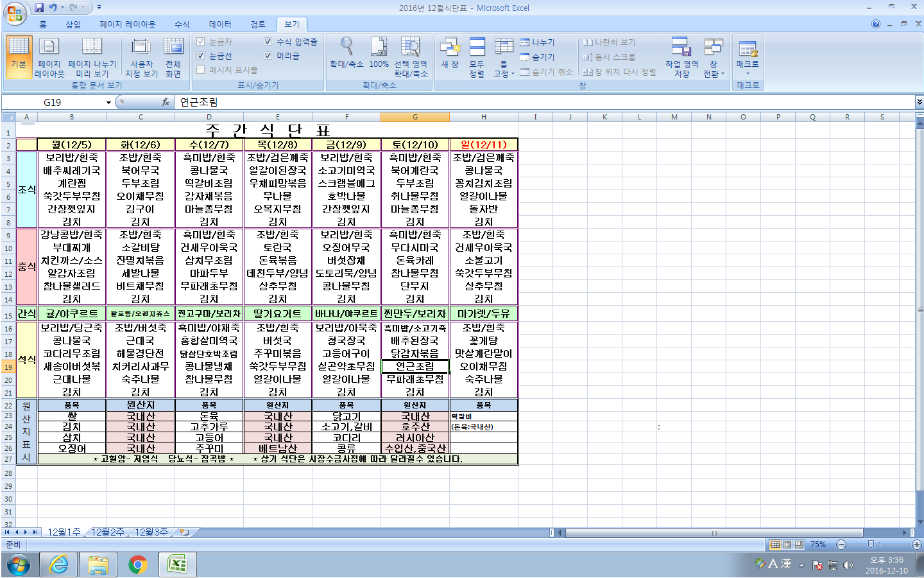Click the 나누기 split button

point(538,42)
